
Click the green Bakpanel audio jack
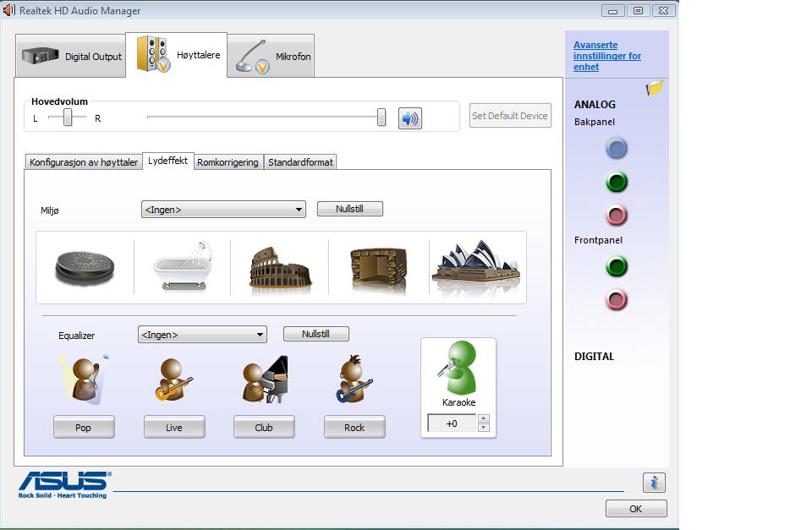click(617, 183)
